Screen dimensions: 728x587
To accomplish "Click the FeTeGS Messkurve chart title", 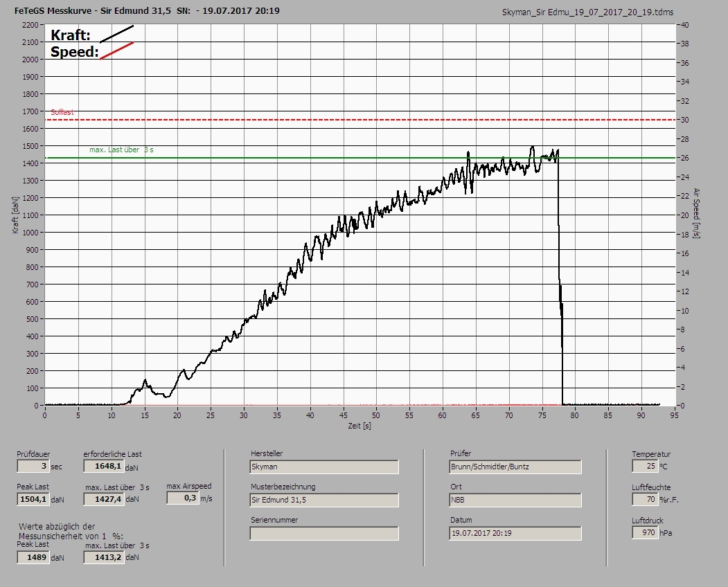I will tap(147, 10).
